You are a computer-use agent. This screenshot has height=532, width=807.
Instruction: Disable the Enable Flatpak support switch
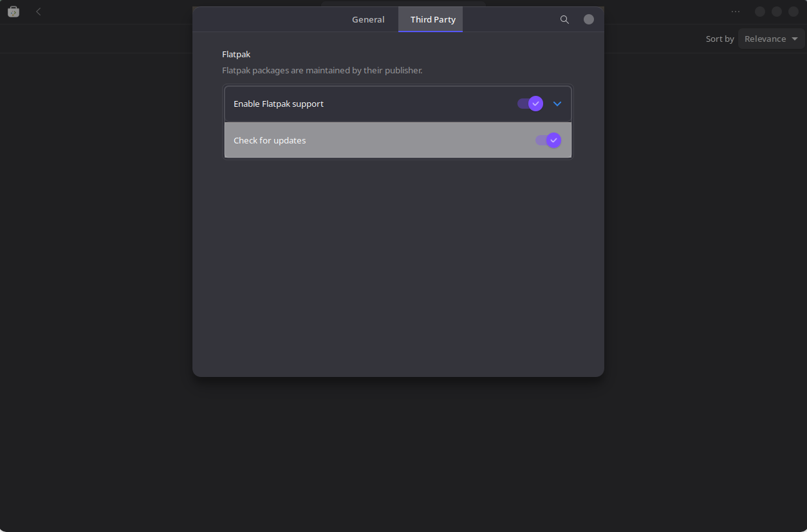530,104
